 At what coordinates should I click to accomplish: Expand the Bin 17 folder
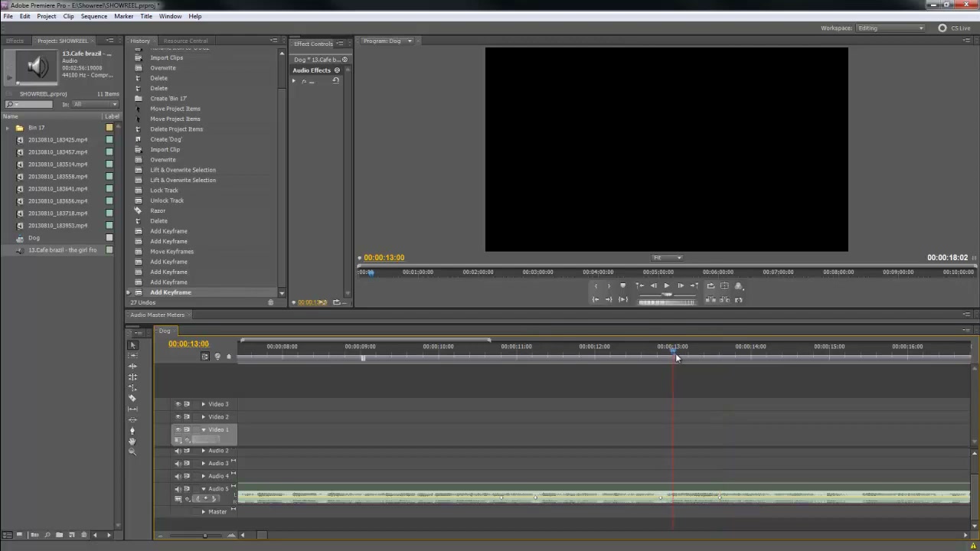[x=8, y=128]
